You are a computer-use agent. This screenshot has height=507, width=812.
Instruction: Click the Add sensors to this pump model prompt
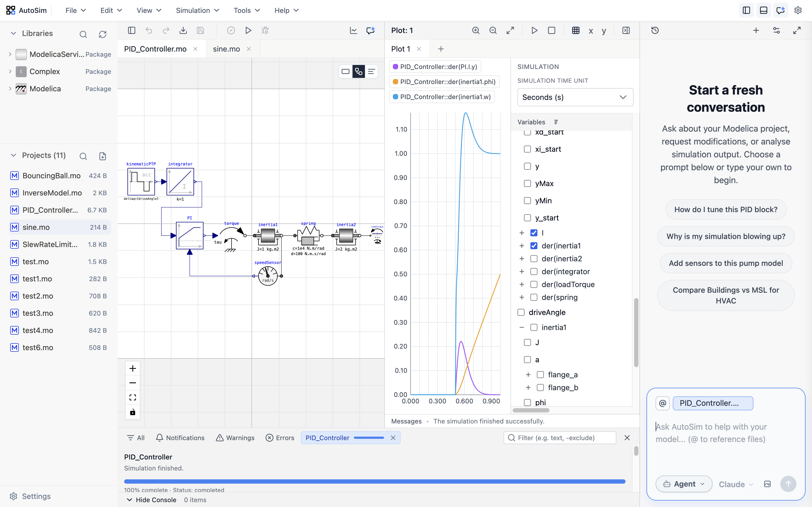pos(725,263)
